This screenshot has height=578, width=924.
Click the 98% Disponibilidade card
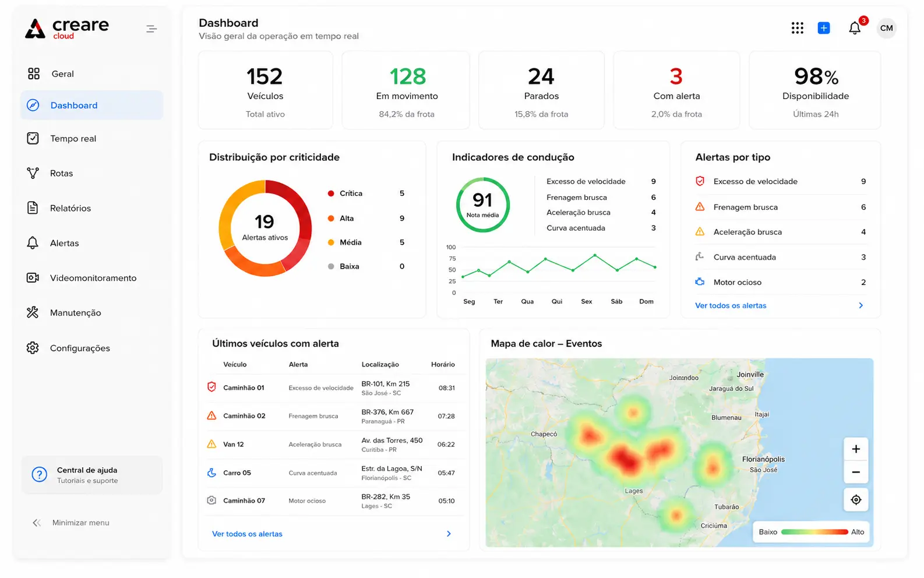[815, 90]
